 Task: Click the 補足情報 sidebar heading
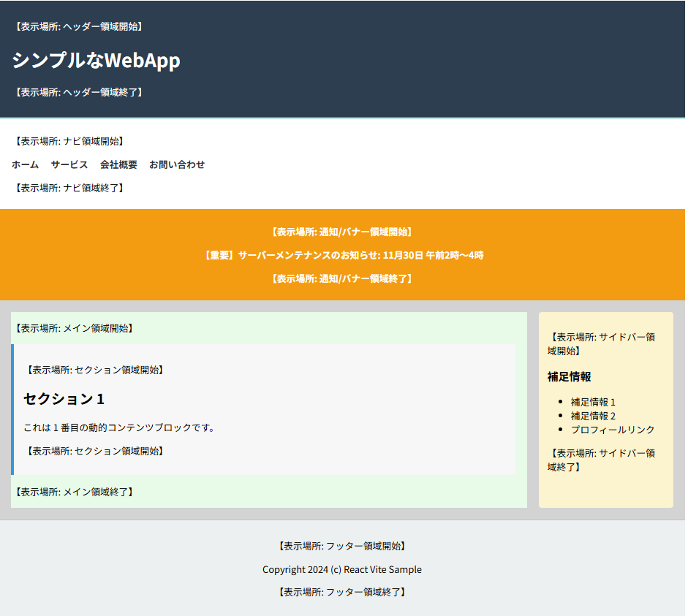569,377
